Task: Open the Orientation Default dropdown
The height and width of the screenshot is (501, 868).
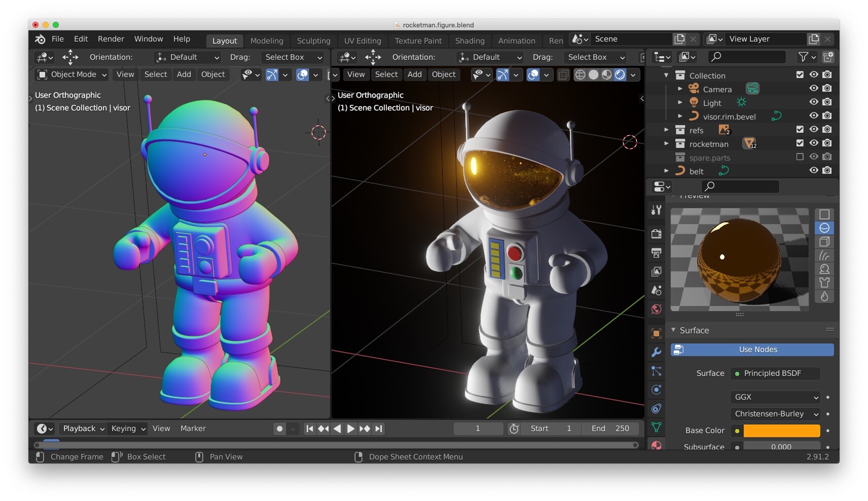Action: (x=187, y=57)
